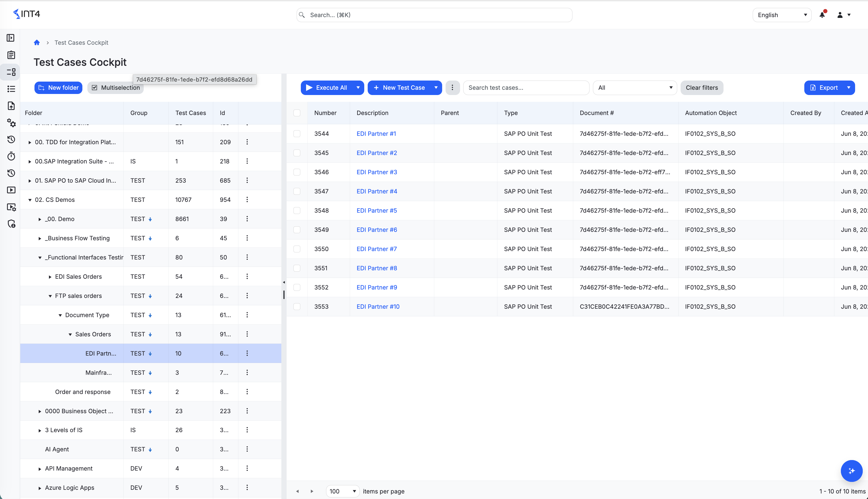Image resolution: width=868 pixels, height=499 pixels.
Task: Open row menu for FTP sales orders folder
Action: 247,295
